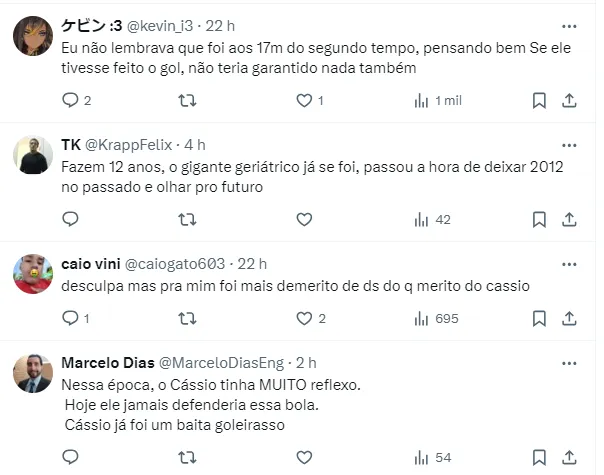604x475 pixels.
Task: Bookmark caio vini's tweet
Action: coord(539,318)
